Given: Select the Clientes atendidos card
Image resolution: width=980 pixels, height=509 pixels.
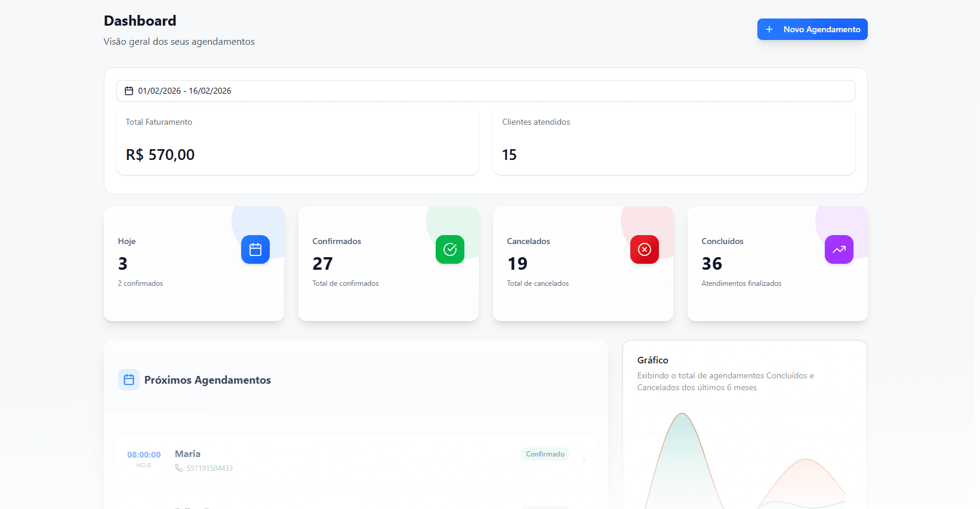Looking at the screenshot, I should 673,141.
